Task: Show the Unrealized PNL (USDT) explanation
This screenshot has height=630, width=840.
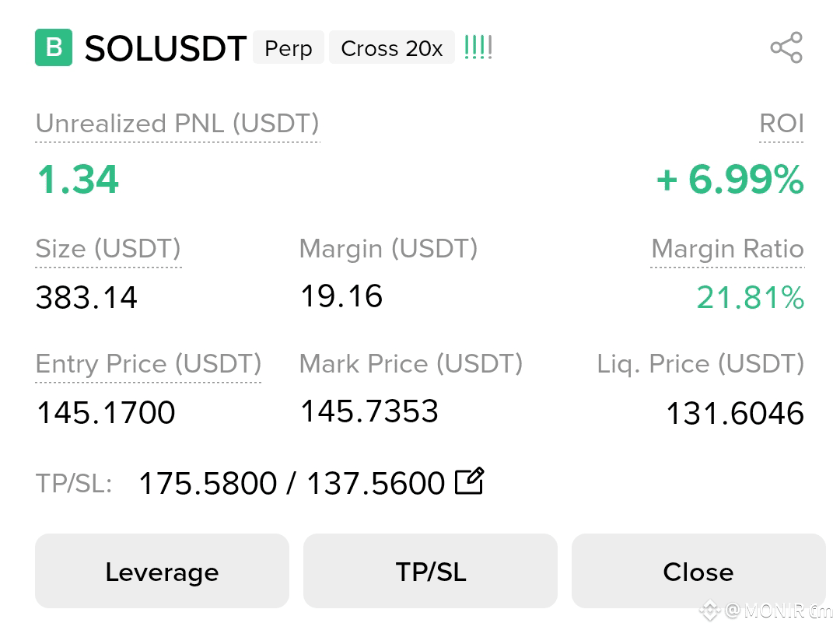Action: [x=177, y=124]
